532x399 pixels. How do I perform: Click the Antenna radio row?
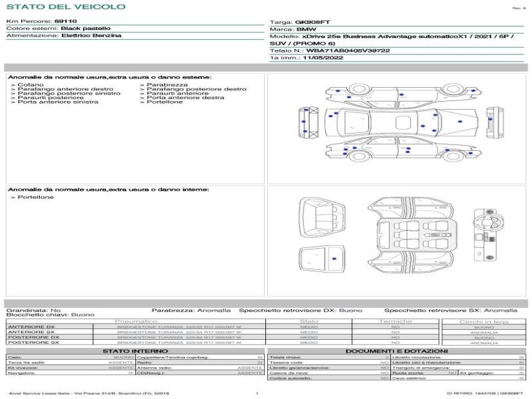[x=200, y=368]
